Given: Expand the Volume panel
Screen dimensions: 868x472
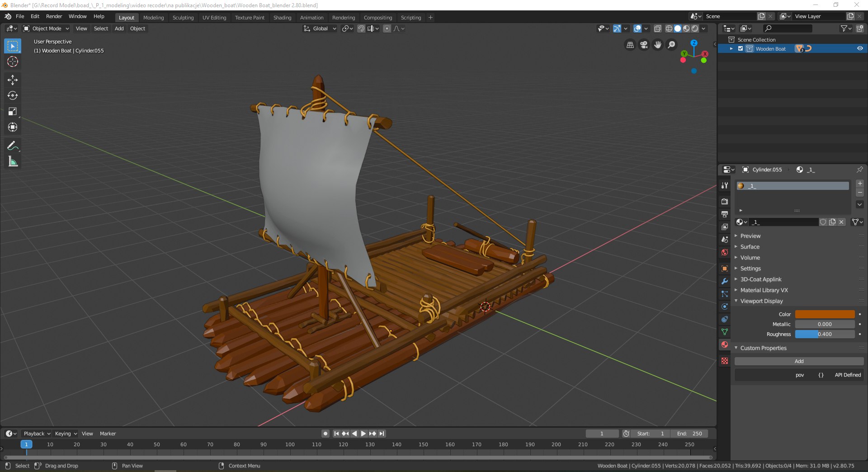Looking at the screenshot, I should point(750,258).
